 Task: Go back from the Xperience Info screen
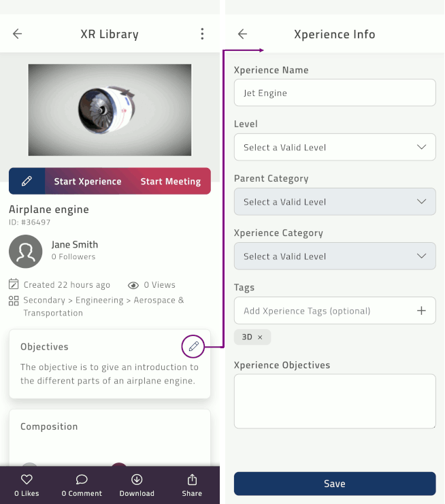(x=242, y=34)
